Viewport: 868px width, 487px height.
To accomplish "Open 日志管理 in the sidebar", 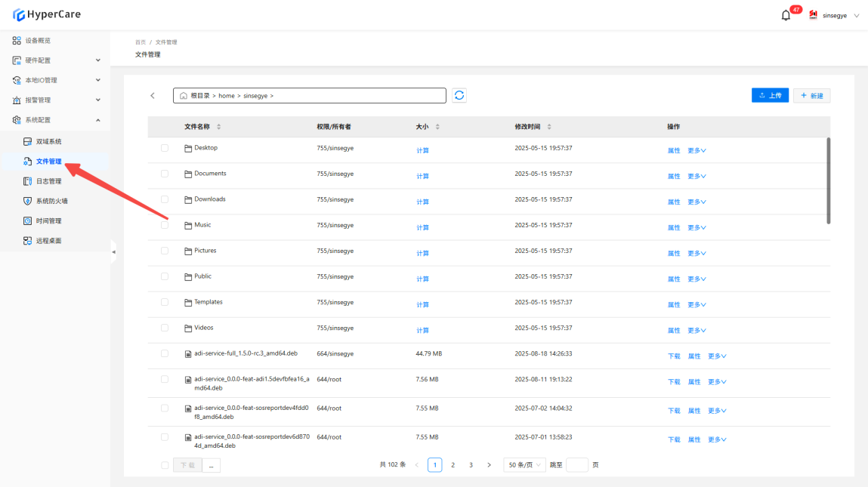I will [49, 181].
